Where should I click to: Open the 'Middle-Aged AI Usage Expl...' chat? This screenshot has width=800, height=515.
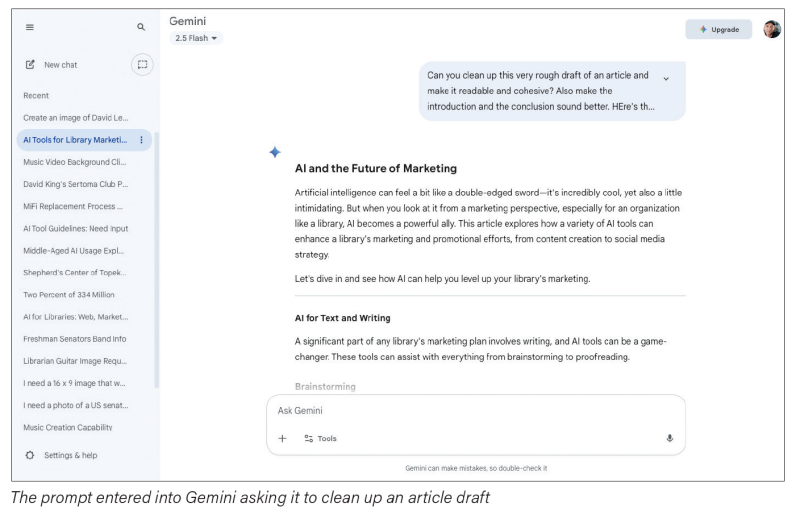pyautogui.click(x=73, y=251)
